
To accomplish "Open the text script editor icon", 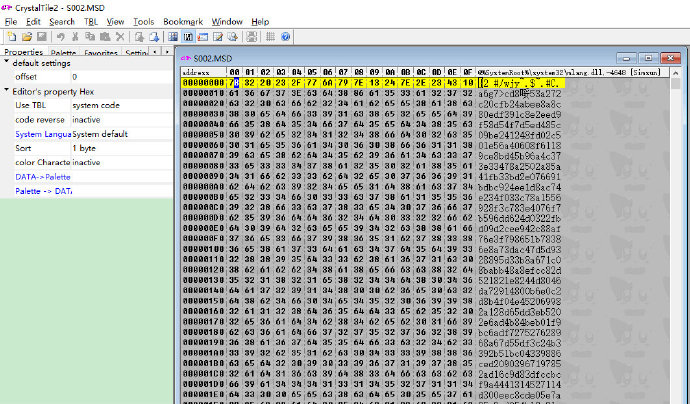I will coord(218,37).
